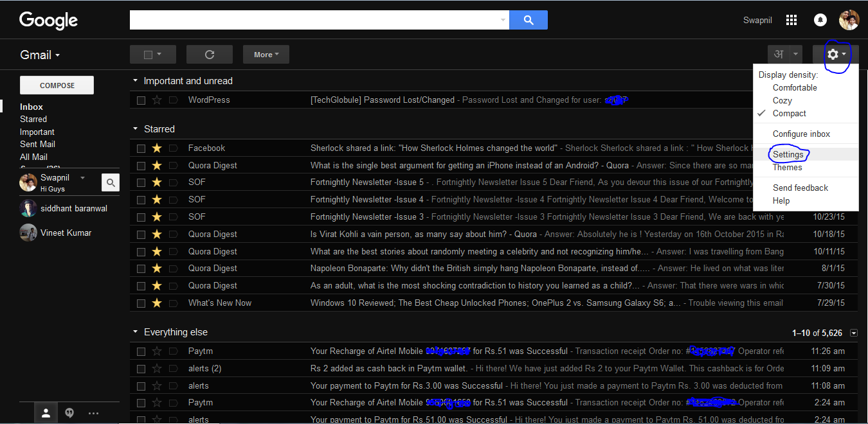This screenshot has width=868, height=424.
Task: Click the chat search magnifier icon
Action: click(x=111, y=183)
